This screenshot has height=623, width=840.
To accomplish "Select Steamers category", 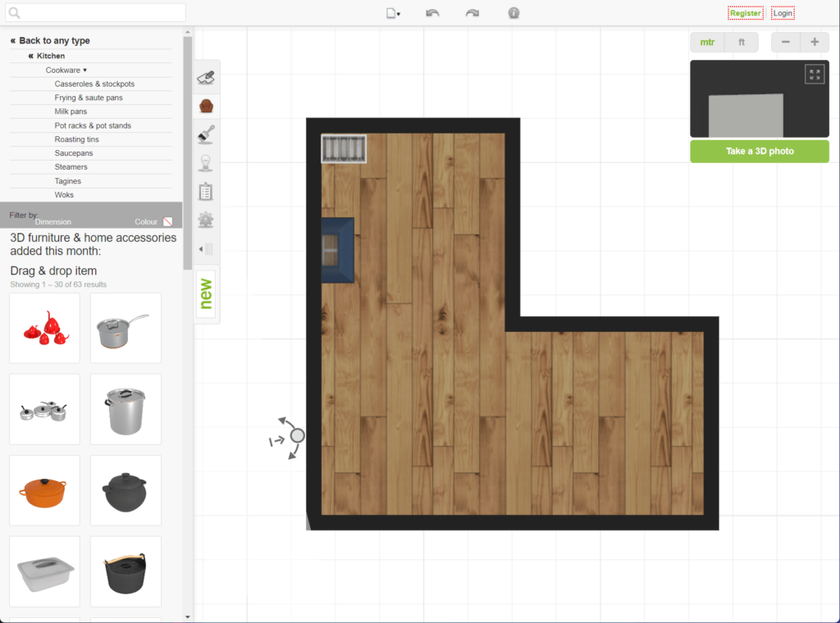I will (71, 167).
